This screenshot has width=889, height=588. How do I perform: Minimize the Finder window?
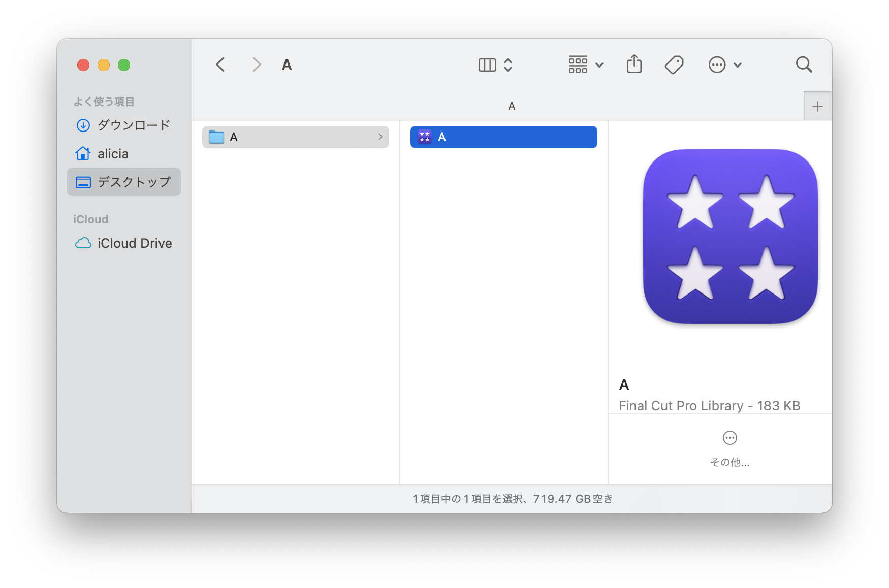click(104, 65)
